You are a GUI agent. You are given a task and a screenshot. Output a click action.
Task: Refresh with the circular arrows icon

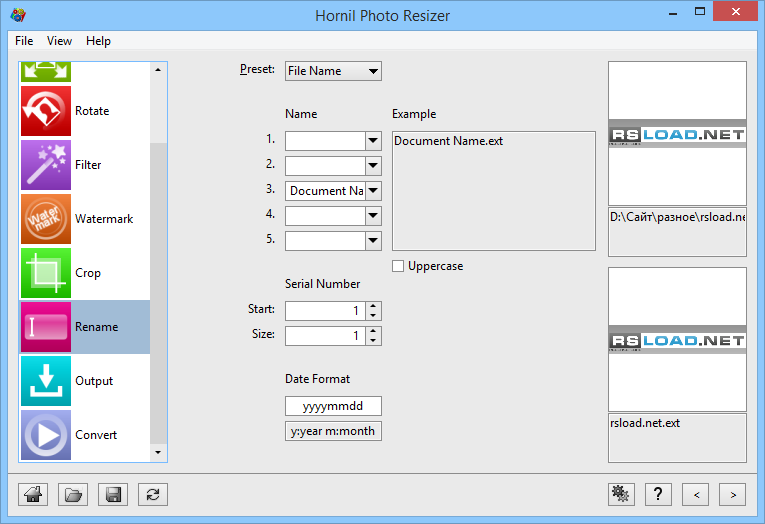(153, 495)
